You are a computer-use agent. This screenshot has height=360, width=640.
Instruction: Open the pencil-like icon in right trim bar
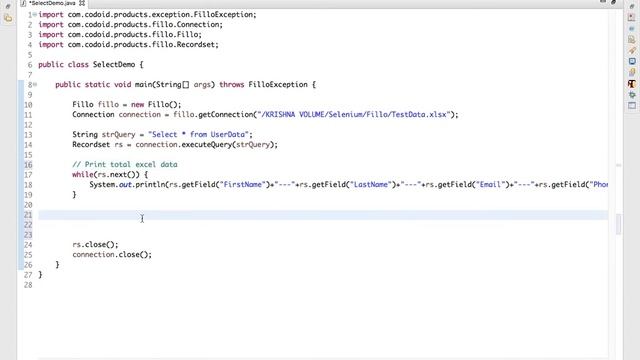click(x=632, y=51)
